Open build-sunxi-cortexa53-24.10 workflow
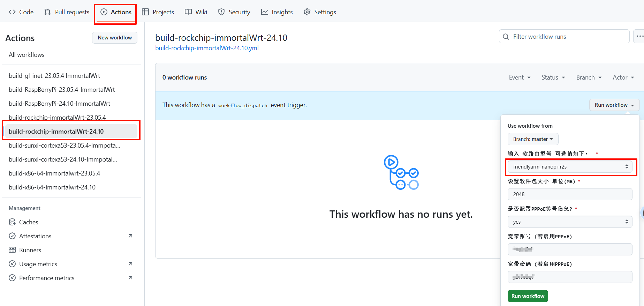 point(63,159)
